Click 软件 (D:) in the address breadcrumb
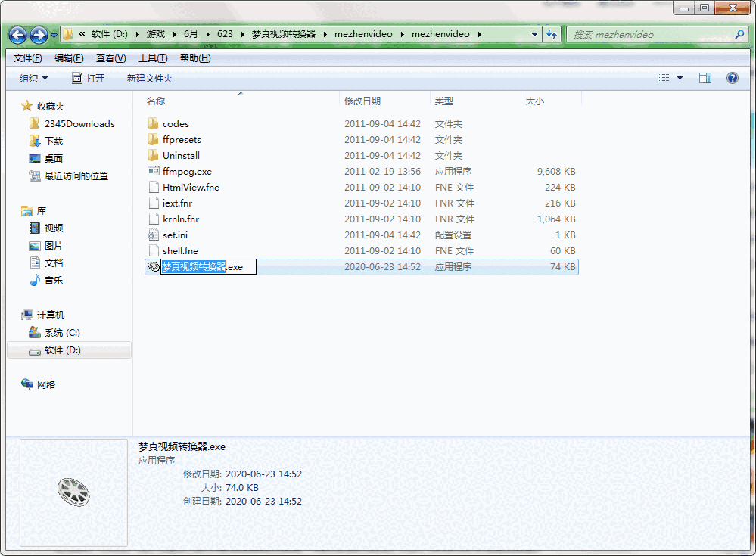Screen dimensions: 756x556 coord(110,34)
